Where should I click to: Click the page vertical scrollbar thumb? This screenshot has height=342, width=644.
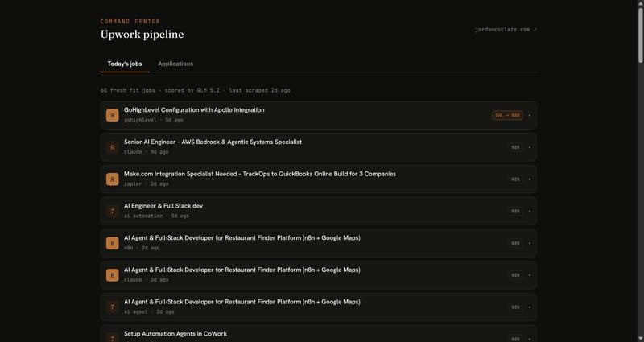[x=640, y=35]
